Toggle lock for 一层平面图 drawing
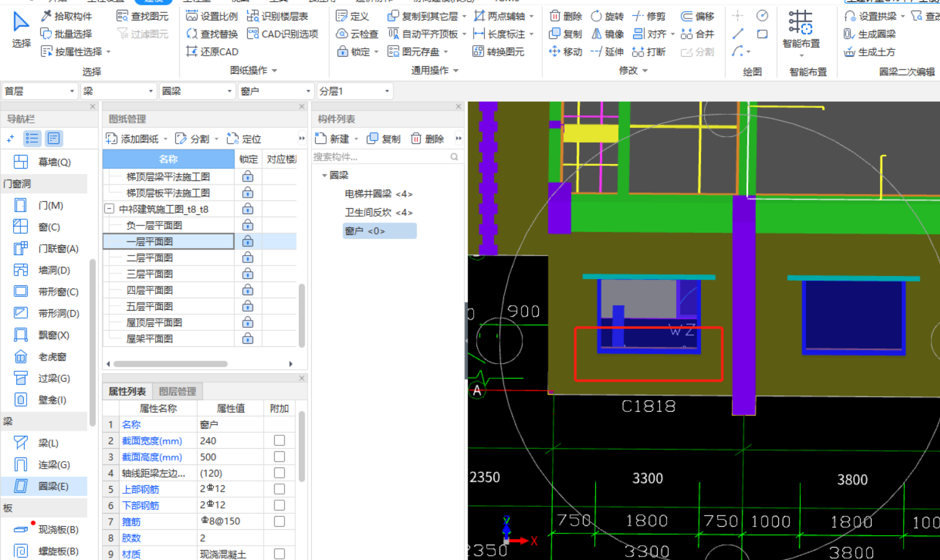 (248, 241)
